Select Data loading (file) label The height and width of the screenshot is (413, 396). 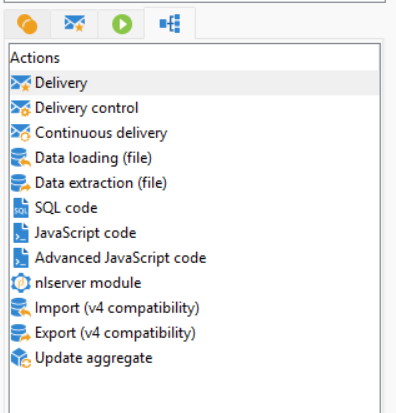93,158
